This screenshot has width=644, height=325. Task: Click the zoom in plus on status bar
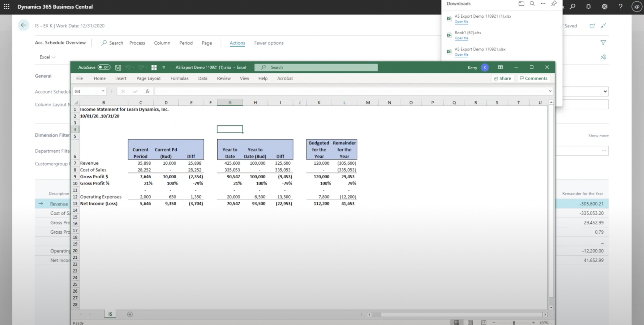(533, 323)
